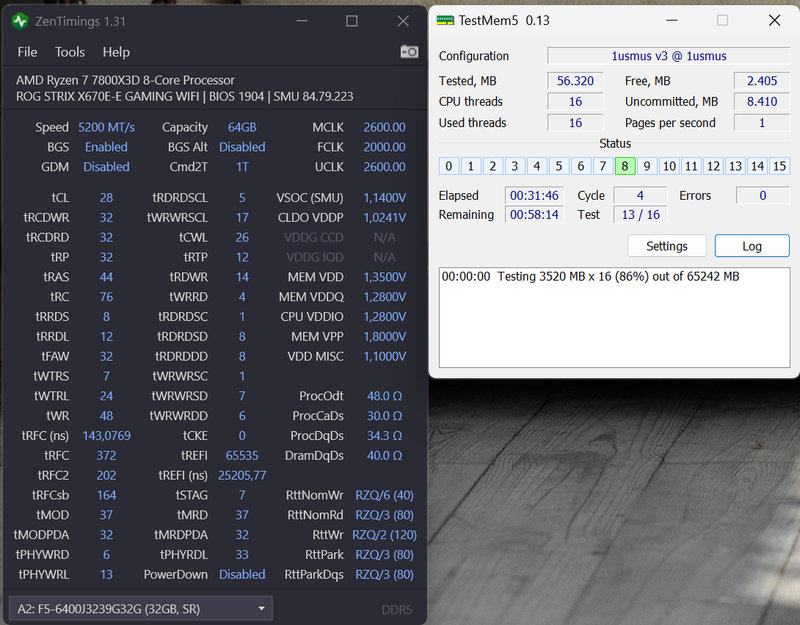800x625 pixels.
Task: Select thread status box 9
Action: [647, 166]
